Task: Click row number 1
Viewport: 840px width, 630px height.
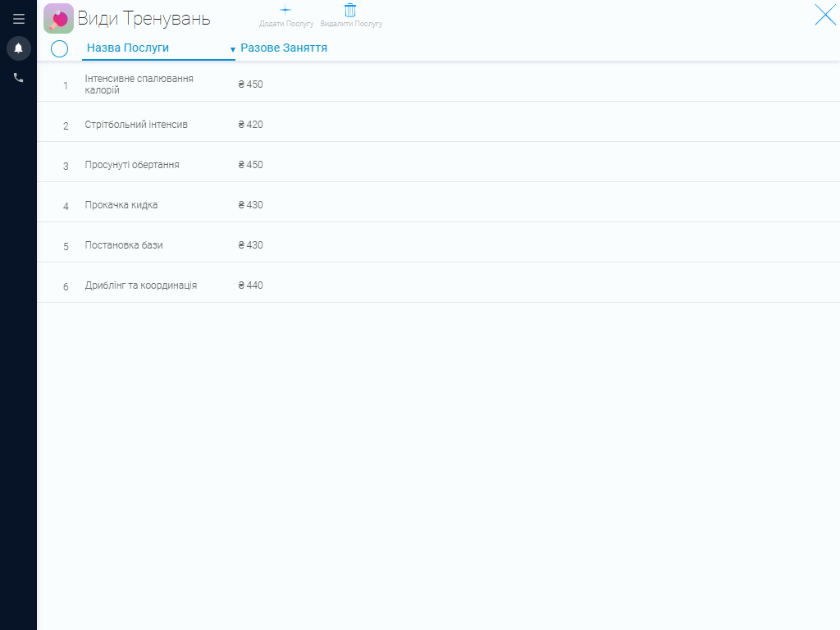Action: pyautogui.click(x=66, y=85)
